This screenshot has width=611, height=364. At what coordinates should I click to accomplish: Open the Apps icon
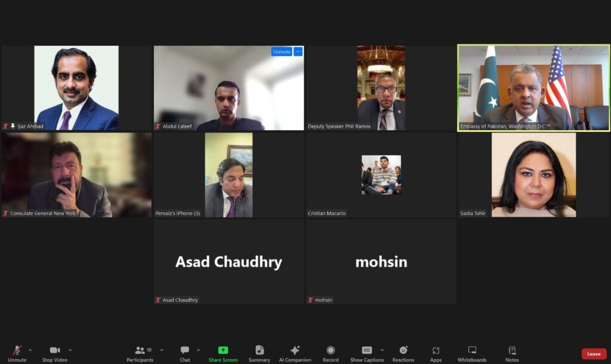coord(436,350)
